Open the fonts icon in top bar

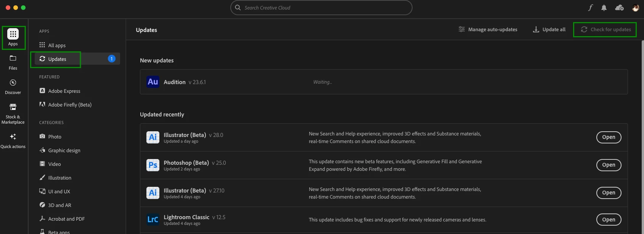point(590,8)
